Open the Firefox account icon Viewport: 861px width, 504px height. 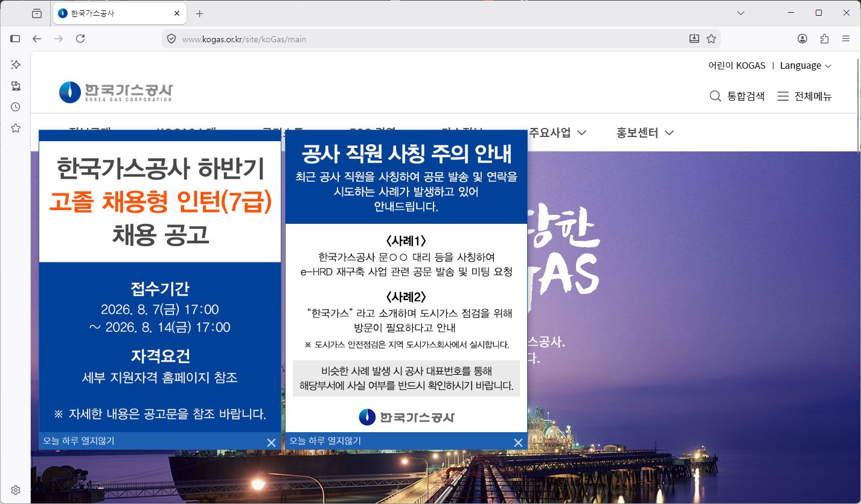pos(802,39)
